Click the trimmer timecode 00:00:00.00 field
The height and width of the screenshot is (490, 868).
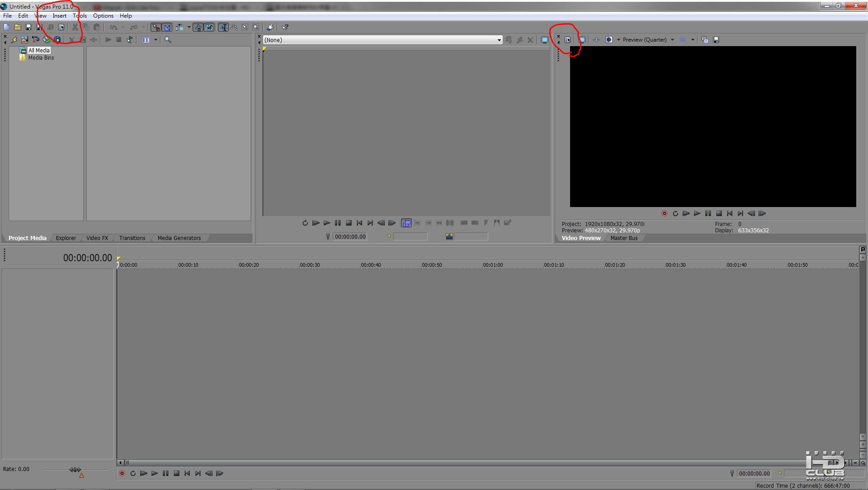click(350, 236)
